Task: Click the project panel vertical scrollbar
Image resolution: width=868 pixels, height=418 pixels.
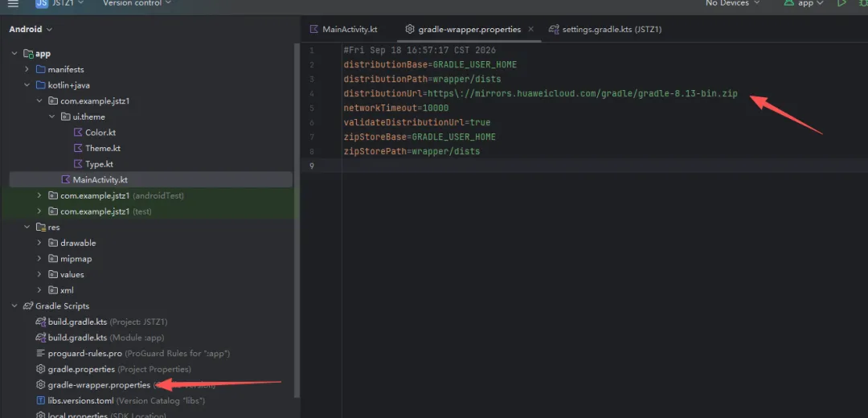Action: pyautogui.click(x=297, y=221)
